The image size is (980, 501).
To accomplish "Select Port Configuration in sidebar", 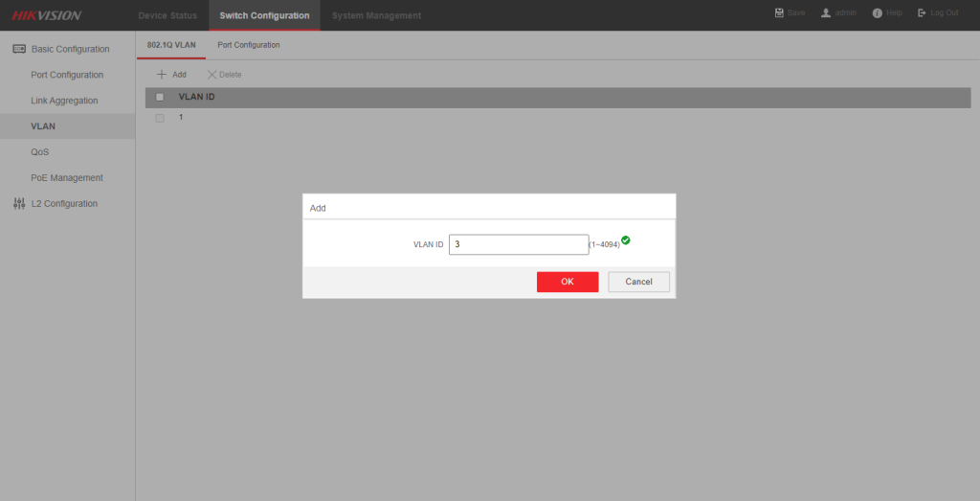I will coord(68,75).
